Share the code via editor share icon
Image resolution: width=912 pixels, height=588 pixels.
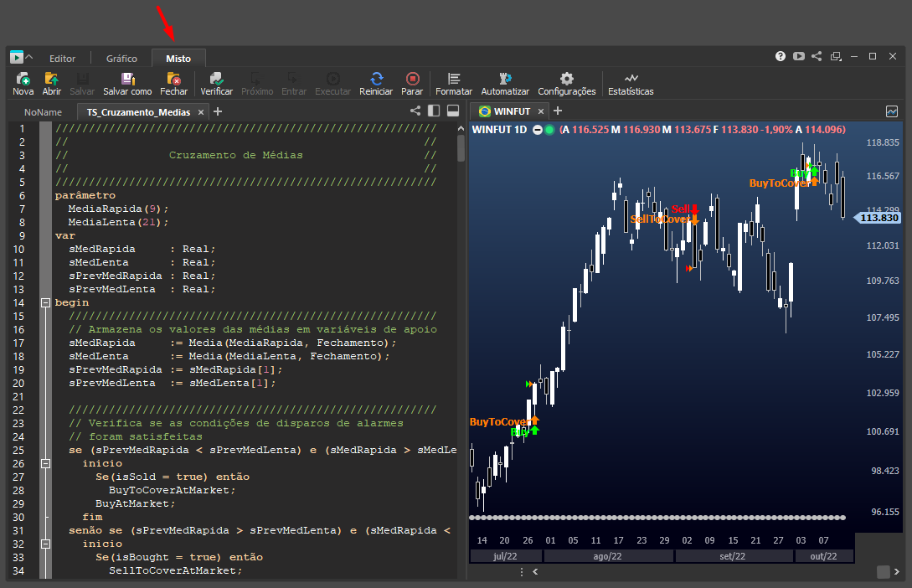415,111
